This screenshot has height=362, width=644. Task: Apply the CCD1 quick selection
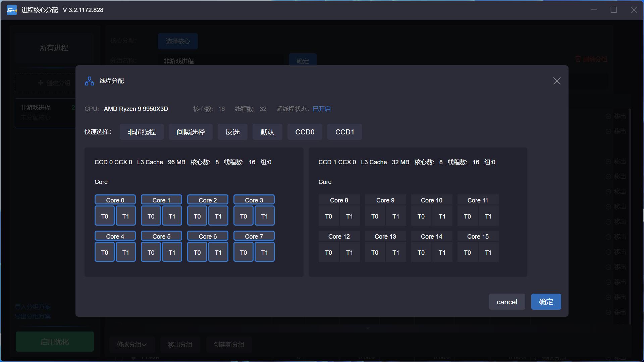(x=344, y=132)
